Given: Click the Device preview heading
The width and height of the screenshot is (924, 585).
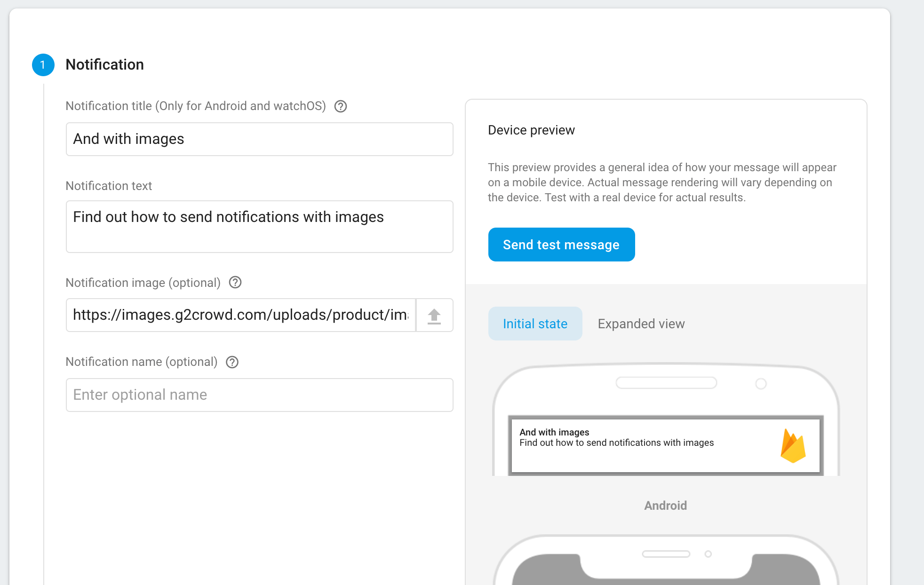Looking at the screenshot, I should click(x=531, y=130).
